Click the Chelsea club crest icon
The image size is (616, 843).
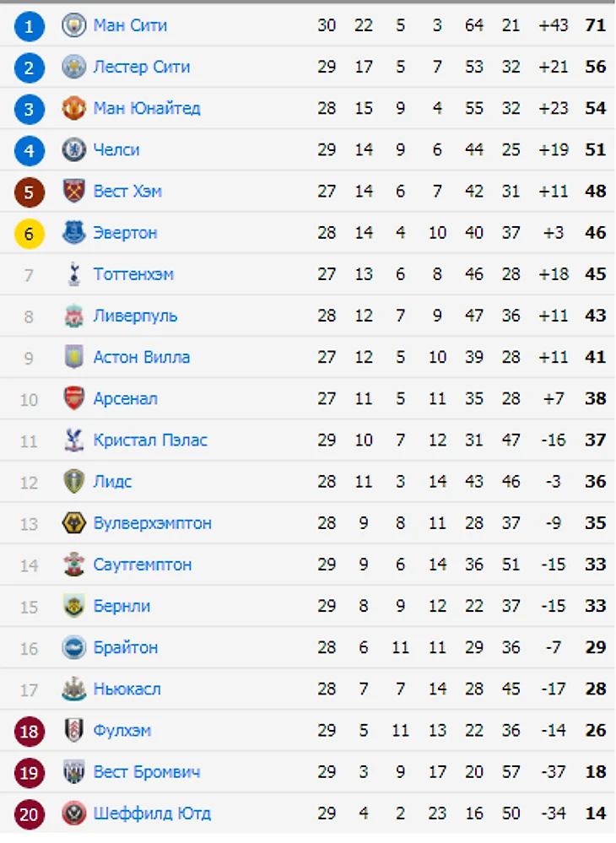click(x=74, y=149)
